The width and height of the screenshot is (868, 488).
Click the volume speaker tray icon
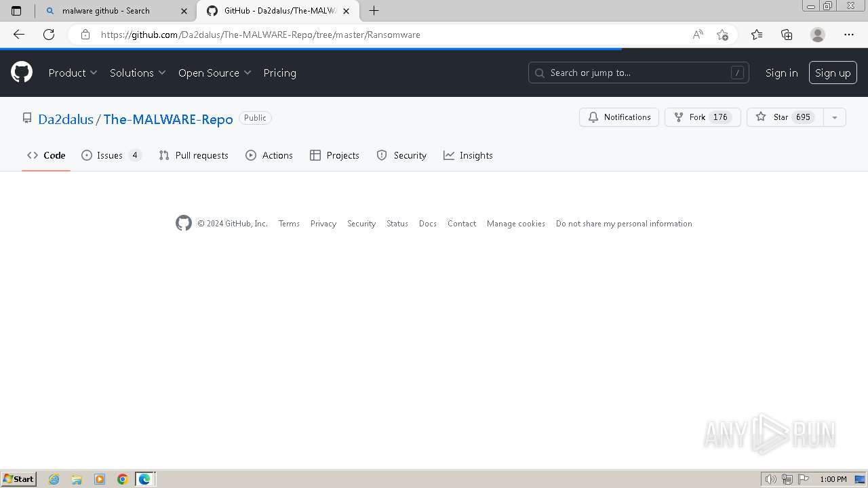pyautogui.click(x=770, y=479)
